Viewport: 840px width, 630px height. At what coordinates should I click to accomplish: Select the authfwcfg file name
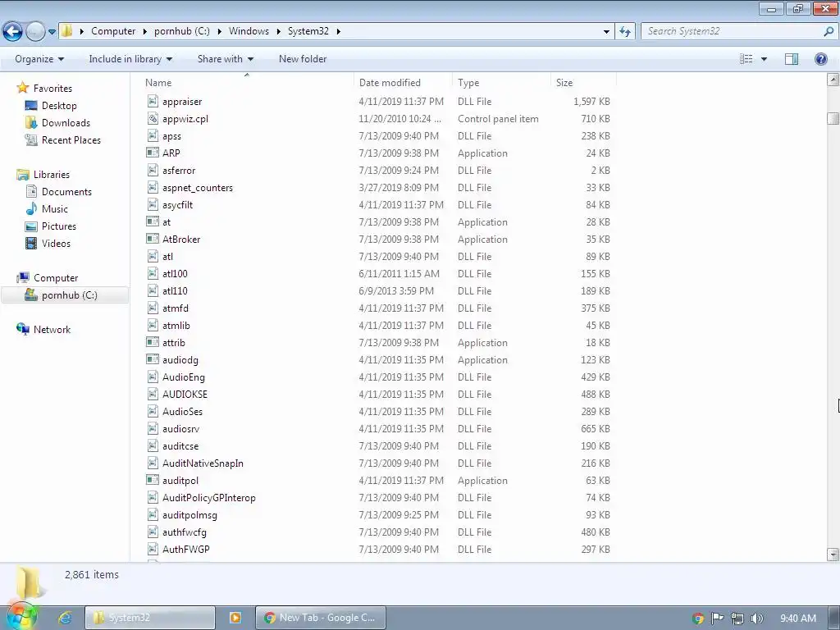pyautogui.click(x=185, y=532)
